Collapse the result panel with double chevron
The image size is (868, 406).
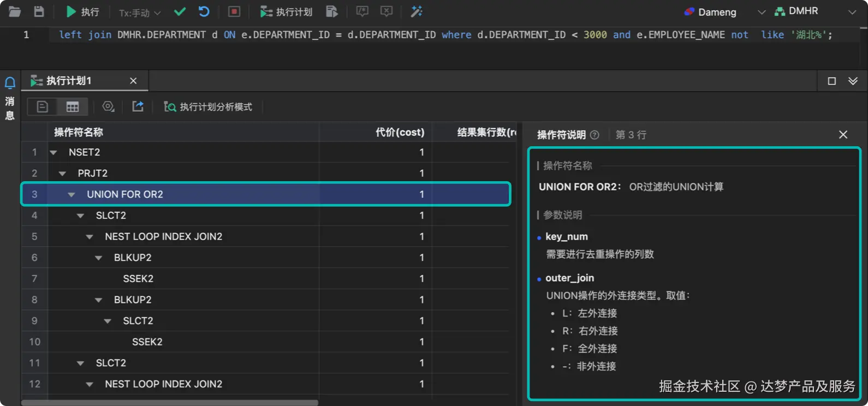coord(853,81)
